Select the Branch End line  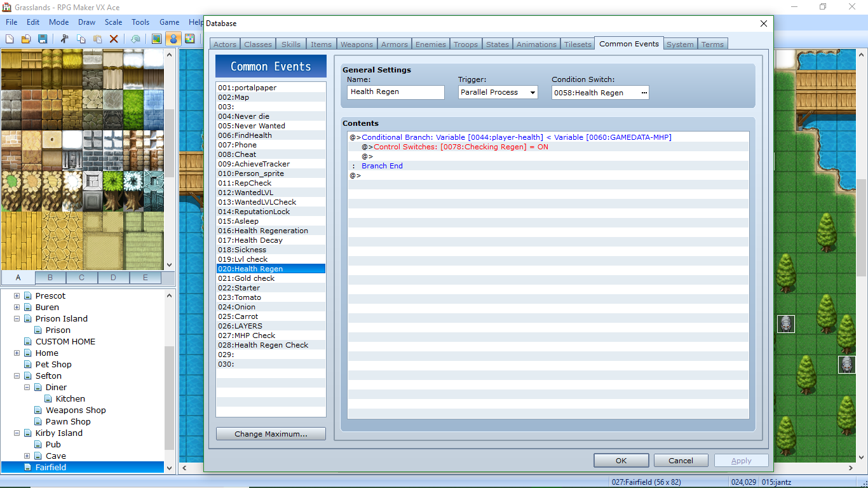(548, 166)
